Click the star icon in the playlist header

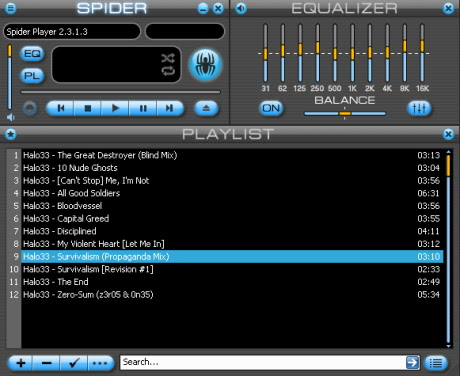pyautogui.click(x=11, y=134)
